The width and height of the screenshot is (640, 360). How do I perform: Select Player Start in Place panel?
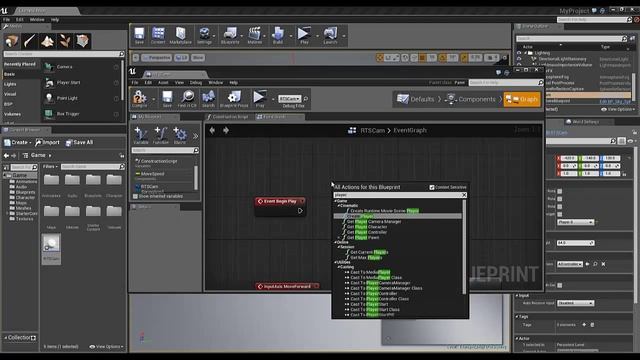[x=82, y=82]
